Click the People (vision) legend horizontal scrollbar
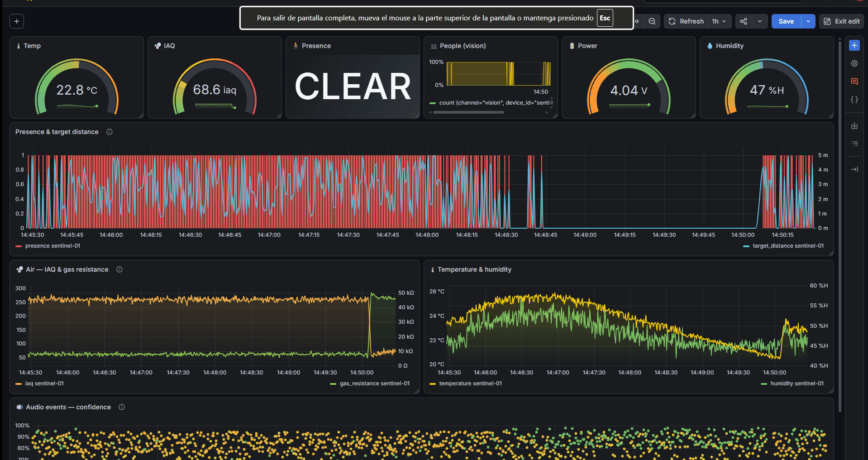This screenshot has height=460, width=868. click(x=468, y=112)
